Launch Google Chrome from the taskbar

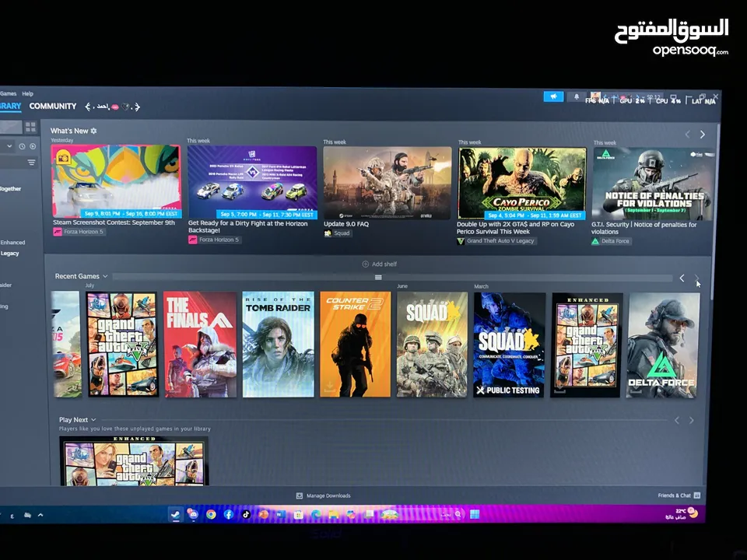tap(211, 514)
